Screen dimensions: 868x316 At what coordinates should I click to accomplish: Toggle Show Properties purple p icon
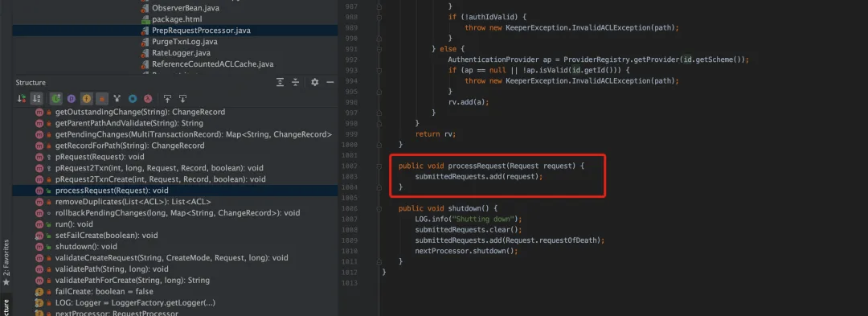72,99
